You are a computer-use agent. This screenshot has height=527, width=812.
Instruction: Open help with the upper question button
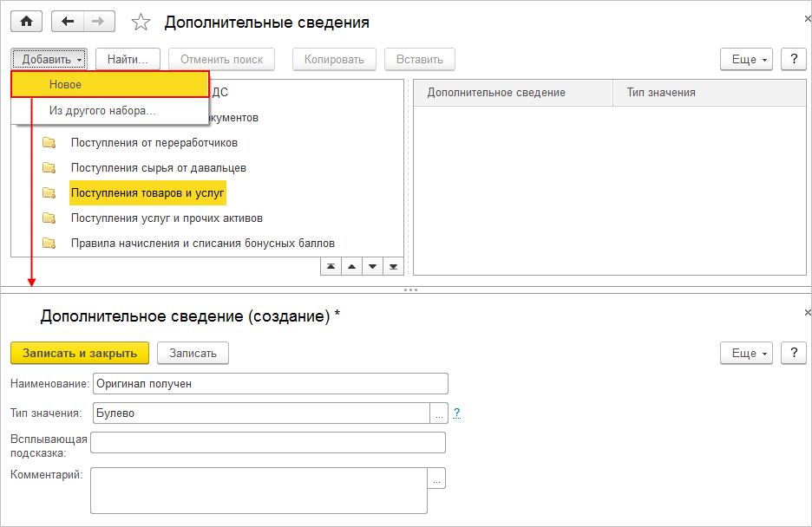coord(794,60)
